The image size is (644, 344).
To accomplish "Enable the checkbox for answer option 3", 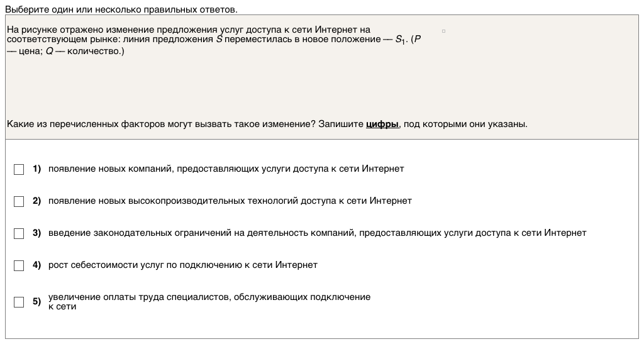I will 19,233.
